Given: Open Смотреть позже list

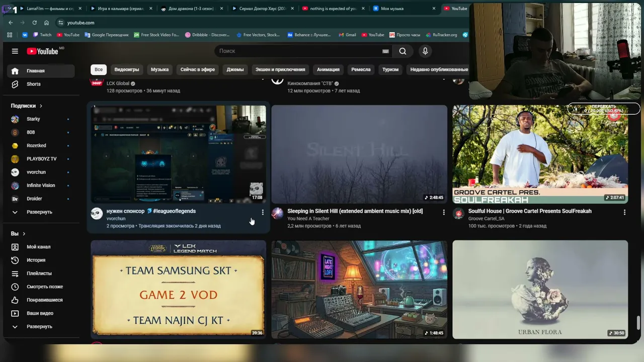Looking at the screenshot, I should pyautogui.click(x=41, y=287).
